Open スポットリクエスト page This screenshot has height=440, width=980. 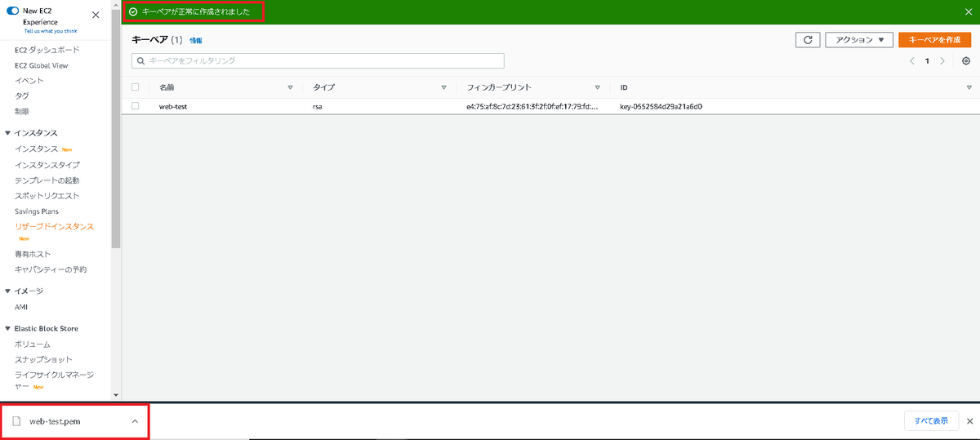pos(47,196)
